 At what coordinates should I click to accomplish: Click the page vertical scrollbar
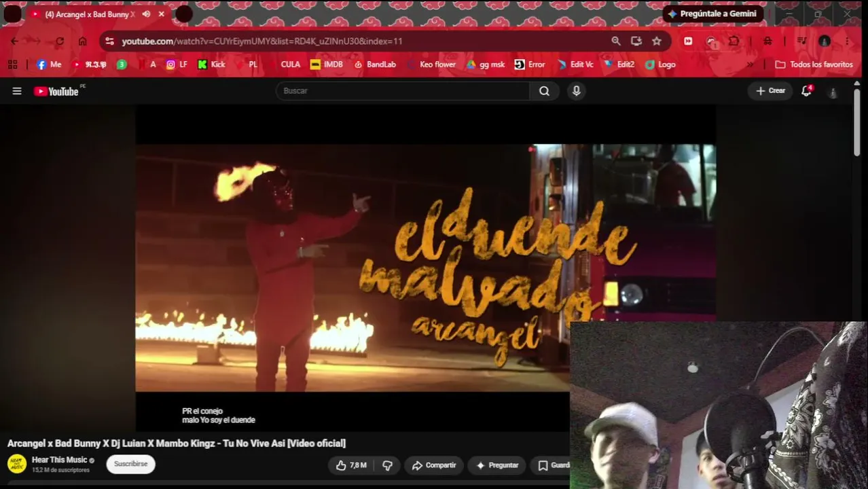[857, 123]
